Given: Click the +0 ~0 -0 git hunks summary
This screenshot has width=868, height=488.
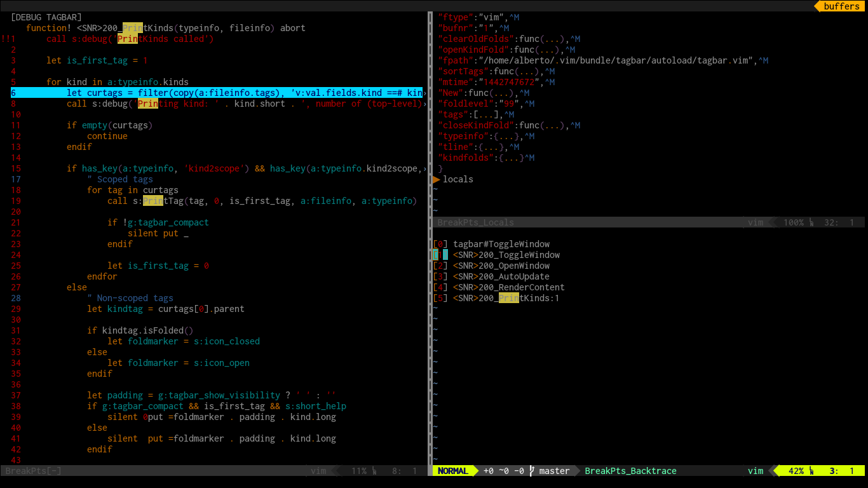Looking at the screenshot, I should click(x=504, y=471).
